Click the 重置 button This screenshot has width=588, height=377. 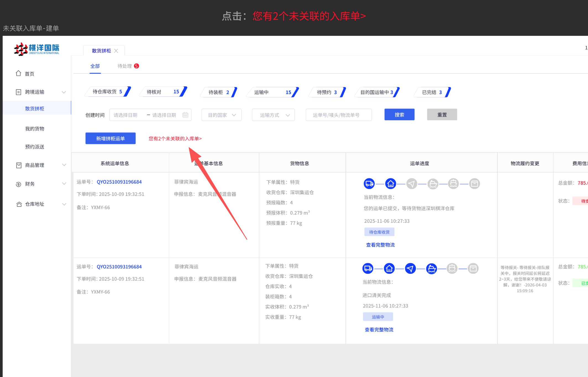pos(442,115)
